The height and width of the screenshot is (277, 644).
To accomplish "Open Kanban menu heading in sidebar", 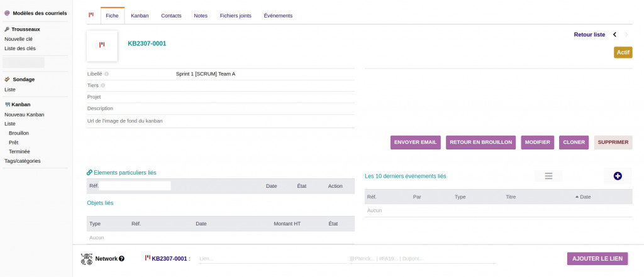I will click(21, 105).
